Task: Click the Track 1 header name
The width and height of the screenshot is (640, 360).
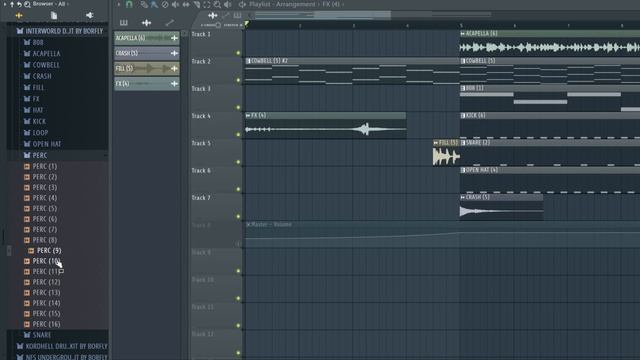Action: (x=201, y=34)
